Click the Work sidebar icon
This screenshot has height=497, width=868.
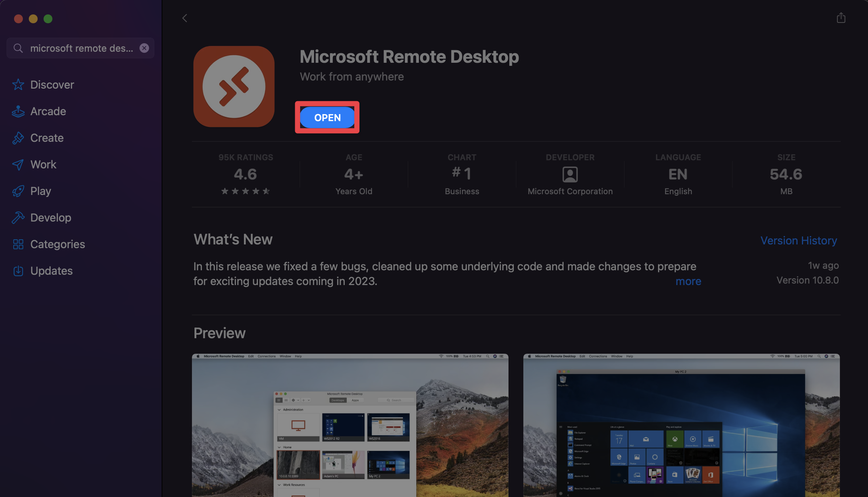18,165
